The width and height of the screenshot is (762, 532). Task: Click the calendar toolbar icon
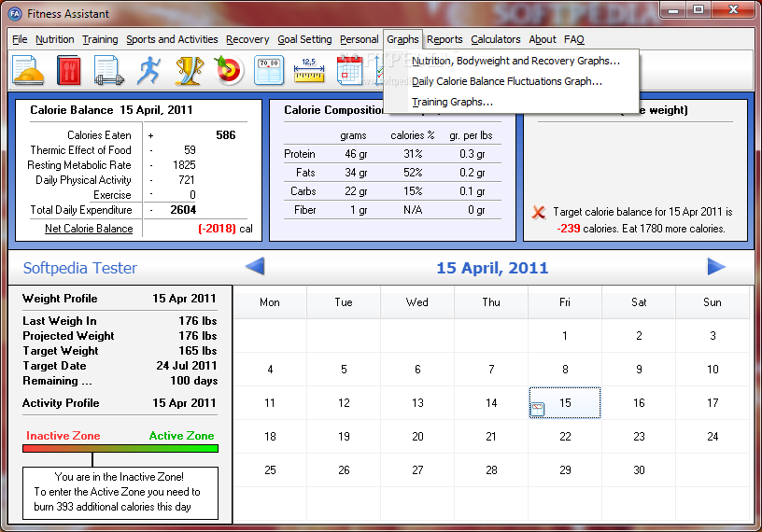349,70
